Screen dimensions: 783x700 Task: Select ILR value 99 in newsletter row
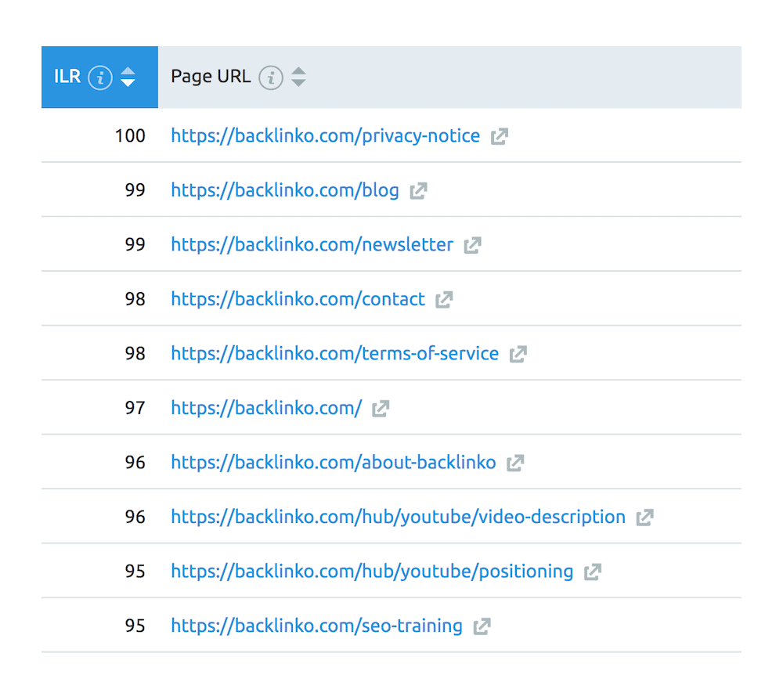135,244
